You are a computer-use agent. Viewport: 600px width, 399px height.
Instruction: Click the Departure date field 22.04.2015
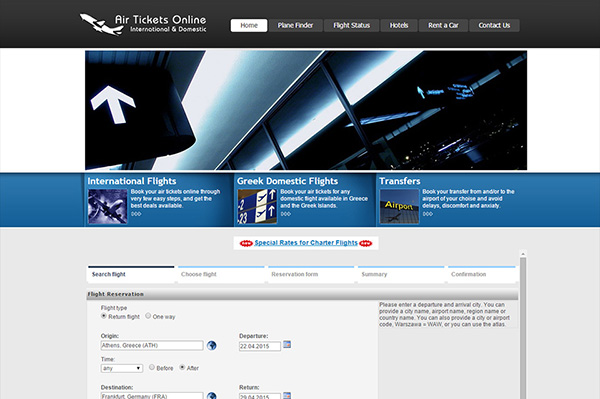pos(260,346)
